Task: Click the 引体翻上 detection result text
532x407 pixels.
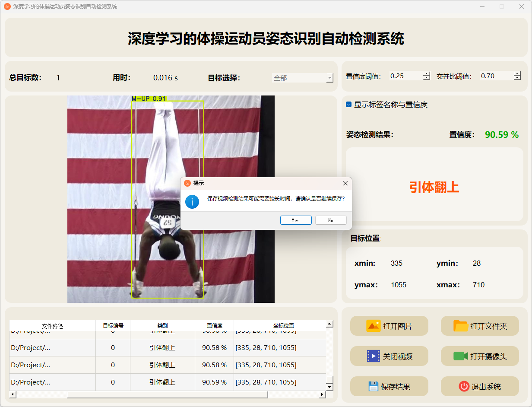Action: [434, 187]
